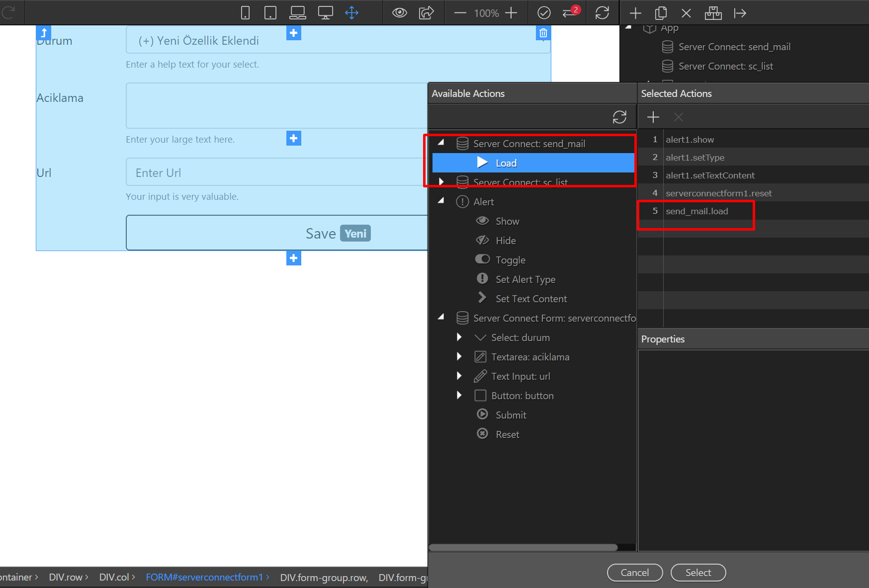Click the Select button

tap(698, 573)
